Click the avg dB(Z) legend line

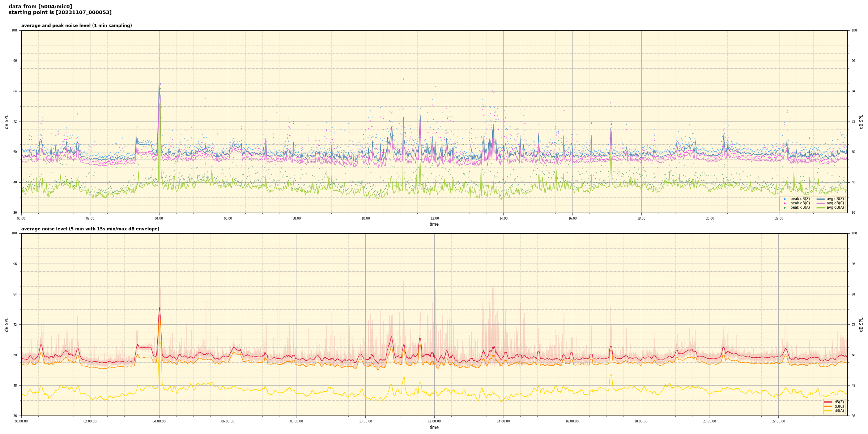tap(821, 199)
